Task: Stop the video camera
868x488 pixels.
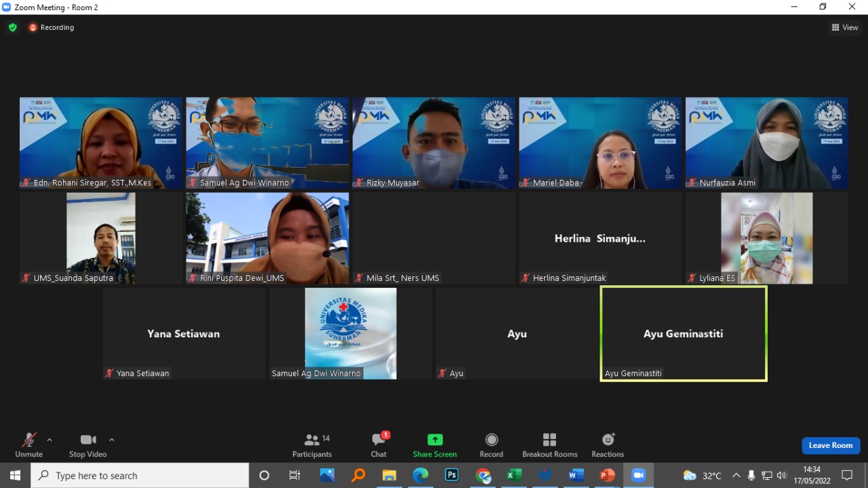Action: click(87, 445)
